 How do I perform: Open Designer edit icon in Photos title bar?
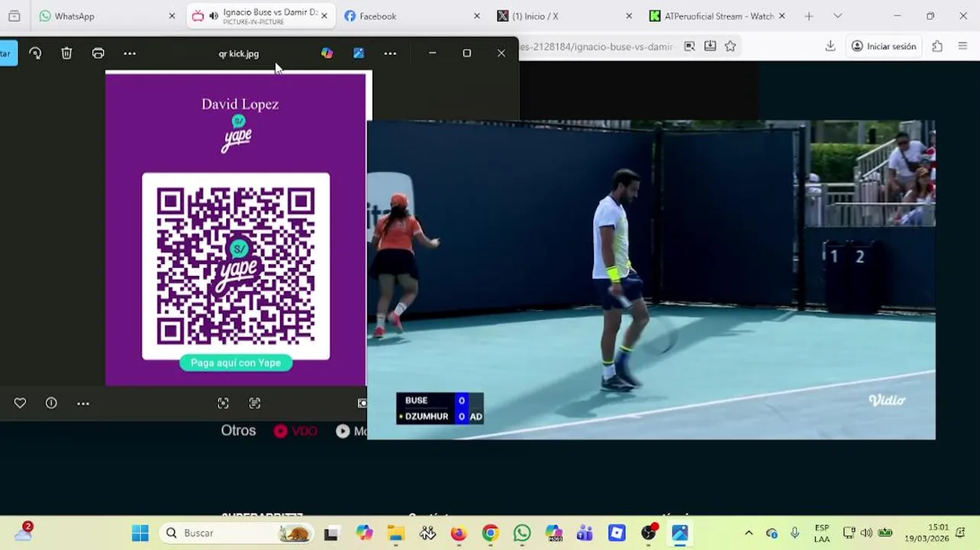point(359,53)
